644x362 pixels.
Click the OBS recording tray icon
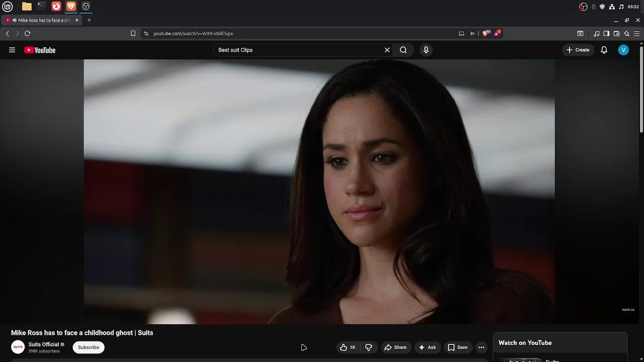point(583,7)
